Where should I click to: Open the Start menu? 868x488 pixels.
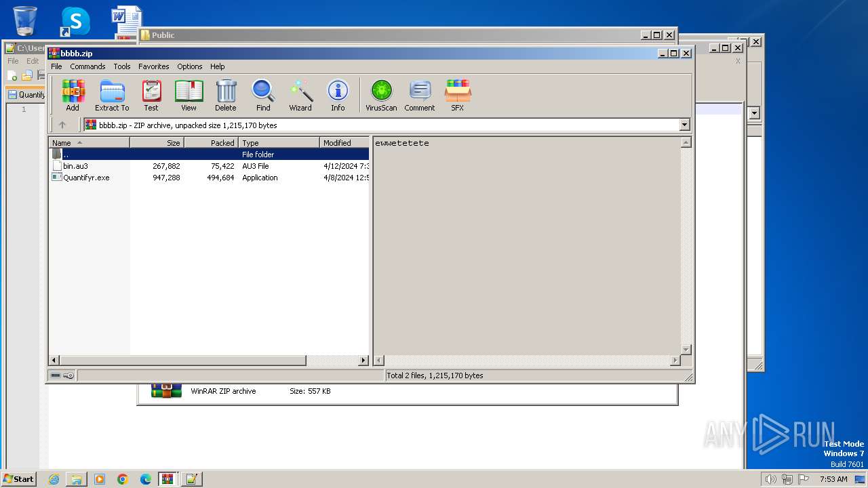point(18,479)
